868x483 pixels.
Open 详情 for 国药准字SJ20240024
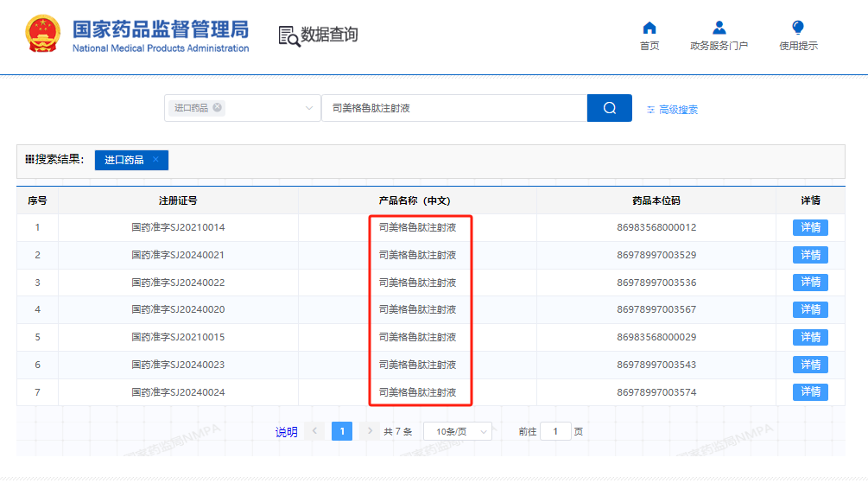coord(810,392)
